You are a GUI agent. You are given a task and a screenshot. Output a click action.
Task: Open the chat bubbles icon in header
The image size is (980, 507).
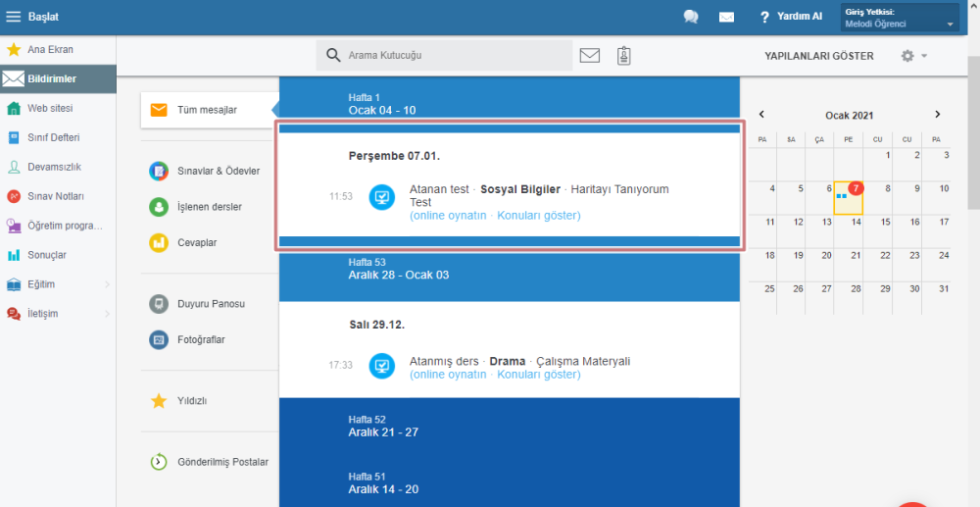tap(691, 17)
